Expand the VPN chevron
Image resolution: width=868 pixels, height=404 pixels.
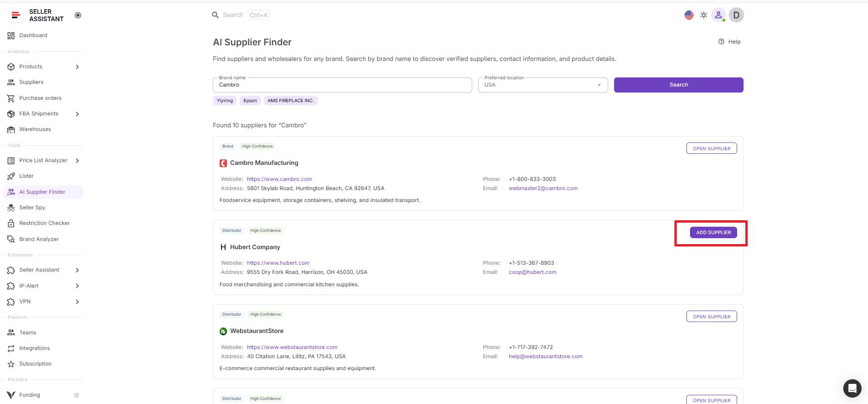[x=77, y=302]
